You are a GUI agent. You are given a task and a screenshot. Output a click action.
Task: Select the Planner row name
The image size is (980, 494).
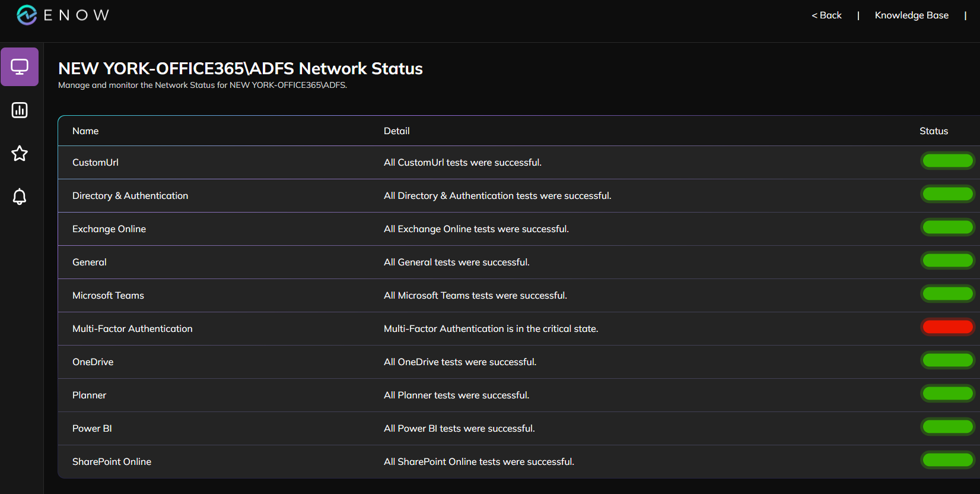(x=89, y=395)
